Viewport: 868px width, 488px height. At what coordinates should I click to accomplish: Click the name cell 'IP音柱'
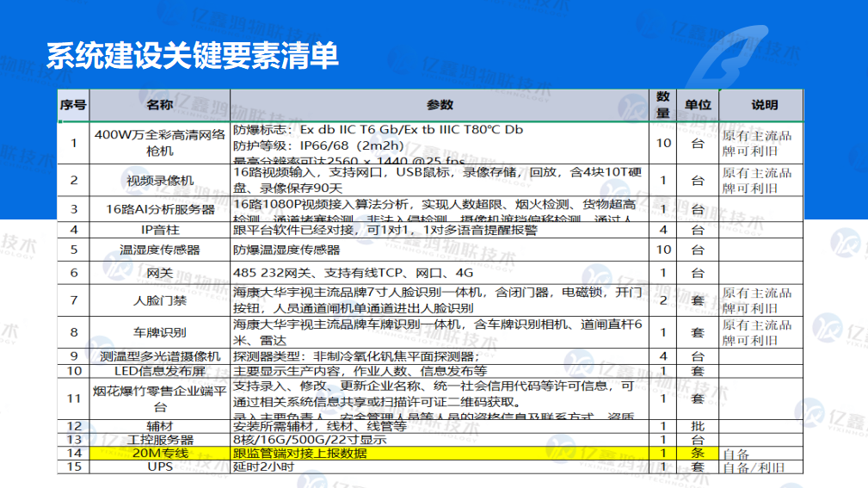pos(159,230)
